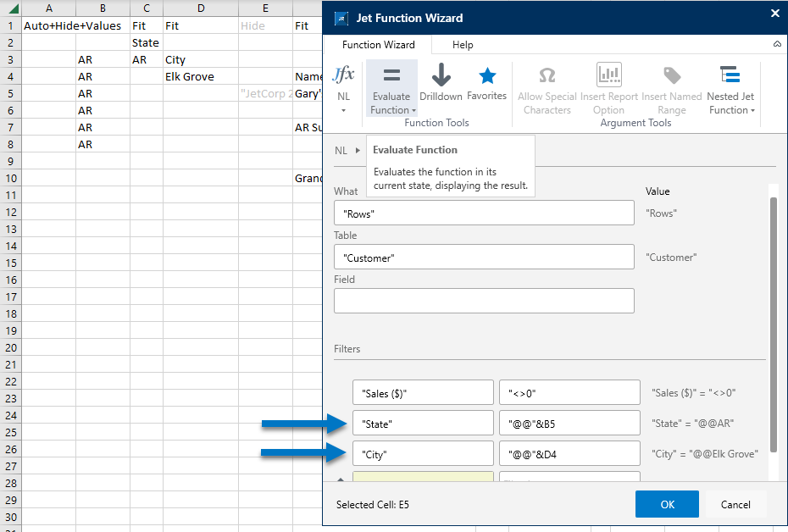Select column D header
The image size is (788, 532).
pos(201,8)
